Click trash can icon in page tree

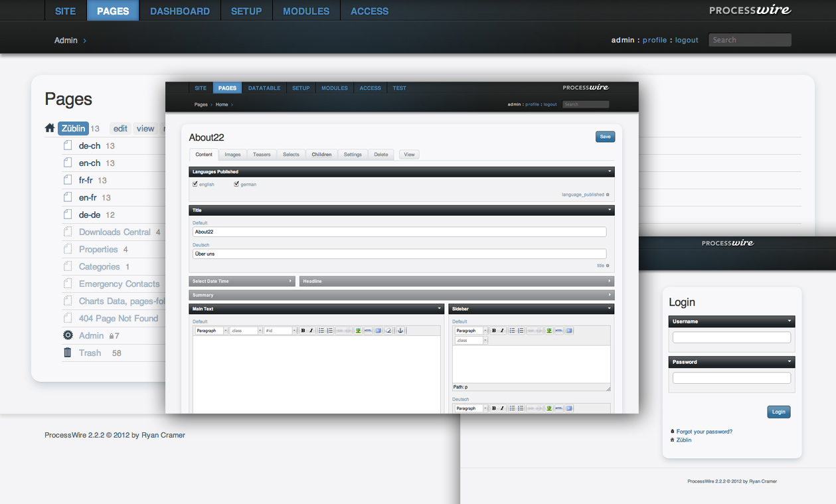click(x=67, y=353)
